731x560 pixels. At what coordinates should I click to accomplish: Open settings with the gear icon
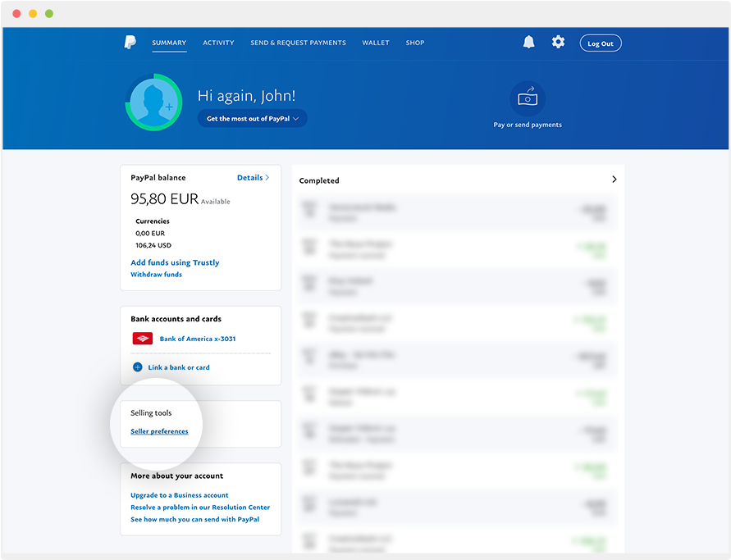(x=558, y=42)
